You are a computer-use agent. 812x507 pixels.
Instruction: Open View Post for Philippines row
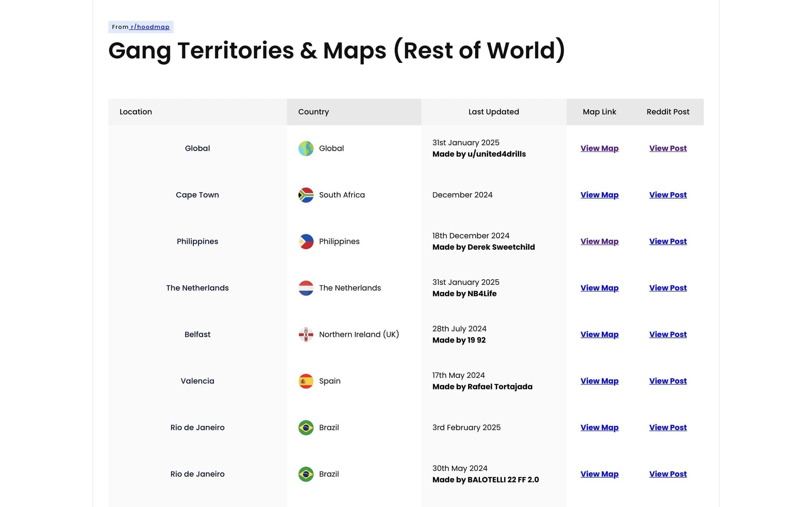[x=668, y=241]
